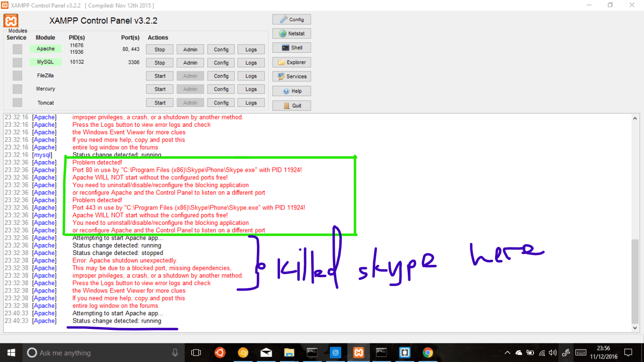644x362 pixels.
Task: Click the log line "Port 80 in use by" Skype
Action: [x=187, y=170]
